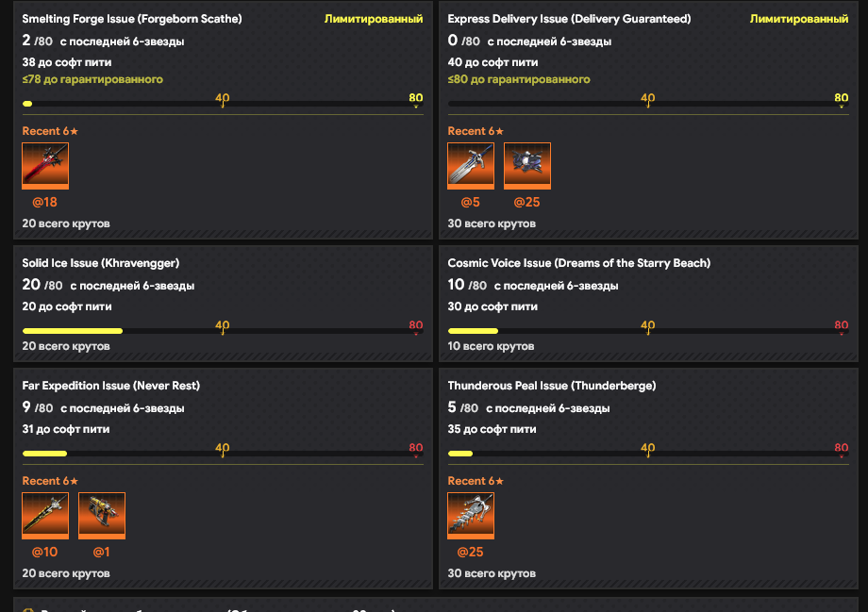This screenshot has height=612, width=868.
Task: Click the Solid Ice Issue pity progress bar
Action: [x=223, y=331]
